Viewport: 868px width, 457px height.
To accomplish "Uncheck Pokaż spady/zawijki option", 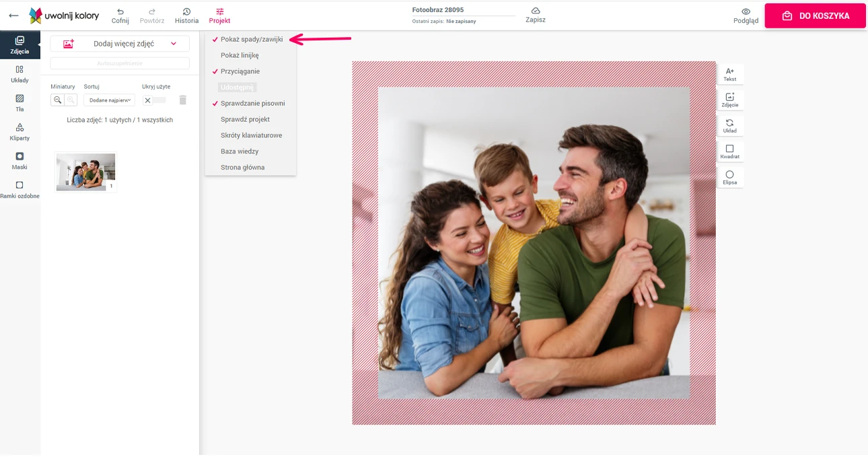I will point(251,40).
